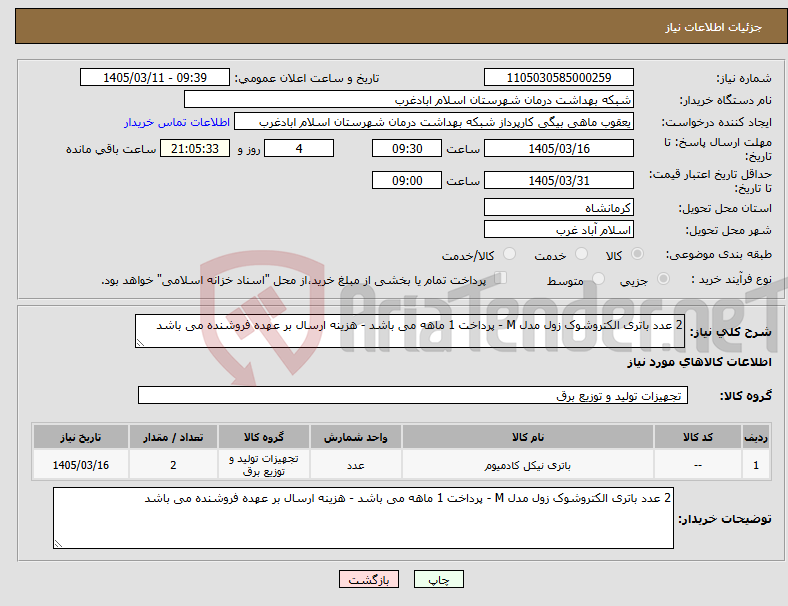Click the goods code cell showing --

tap(698, 465)
